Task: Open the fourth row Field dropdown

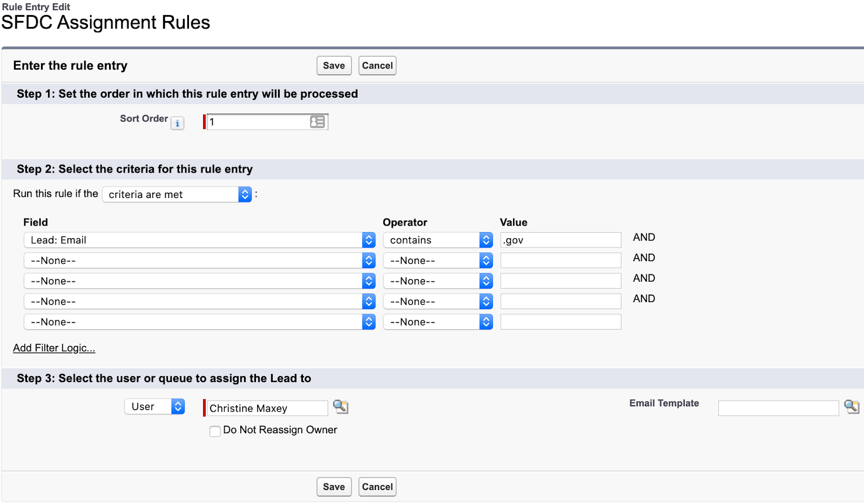Action: click(x=200, y=302)
